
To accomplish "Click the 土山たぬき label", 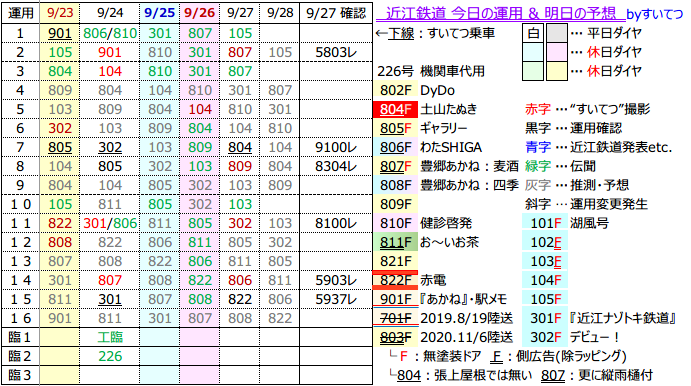I will (x=449, y=109).
